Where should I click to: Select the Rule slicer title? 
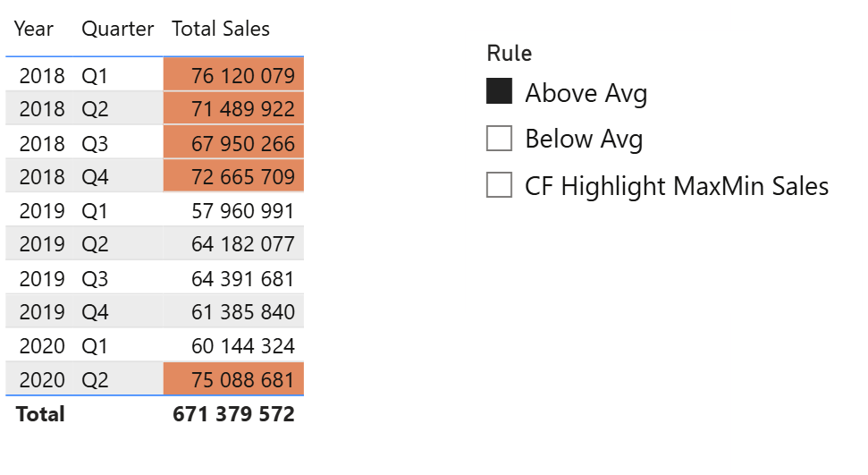pos(510,53)
